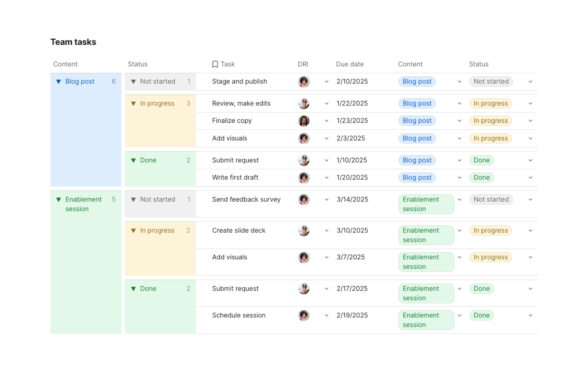The width and height of the screenshot is (588, 368).
Task: Collapse the Enablement session Done subgroup
Action: pyautogui.click(x=133, y=289)
